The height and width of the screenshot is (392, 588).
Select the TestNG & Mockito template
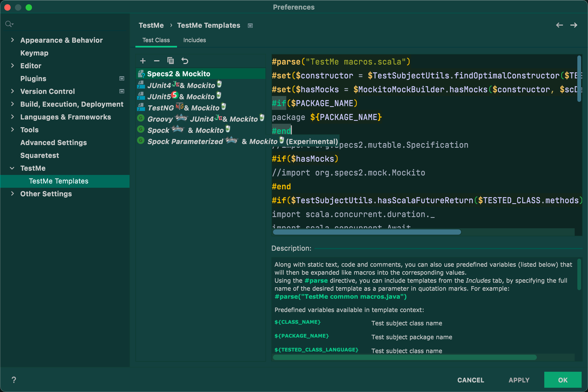click(x=200, y=107)
